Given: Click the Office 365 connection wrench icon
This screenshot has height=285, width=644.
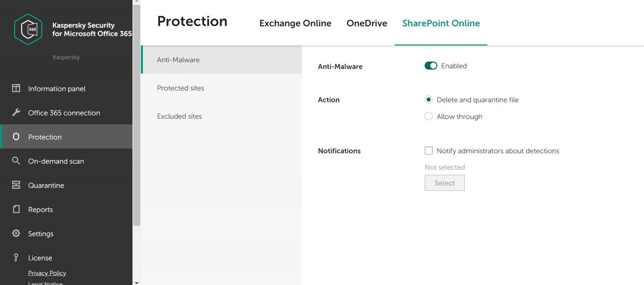Looking at the screenshot, I should (16, 112).
